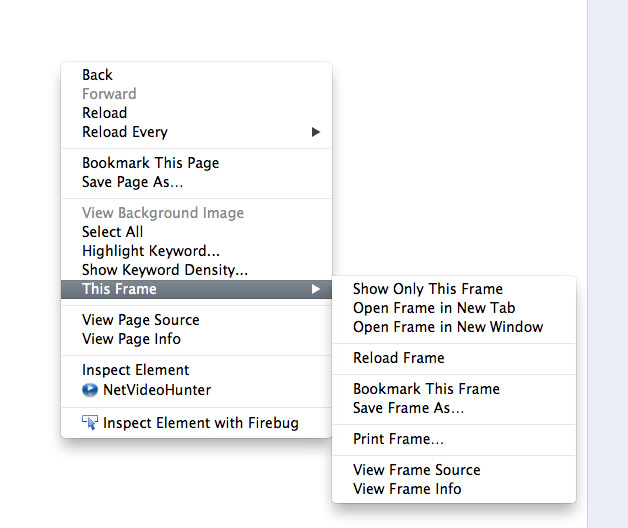Click Select All menu entry
Screen dimensions: 628x528
(112, 232)
